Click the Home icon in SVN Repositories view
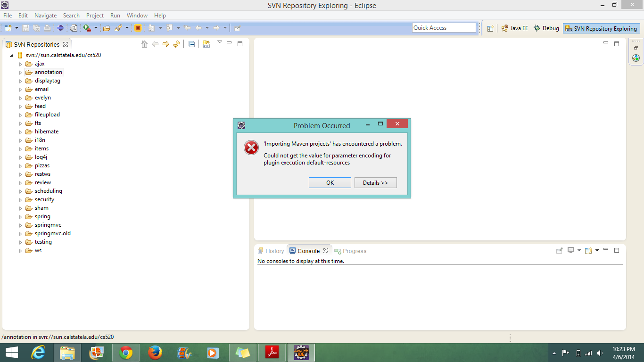Screen dimensions: 644x362 [x=145, y=44]
